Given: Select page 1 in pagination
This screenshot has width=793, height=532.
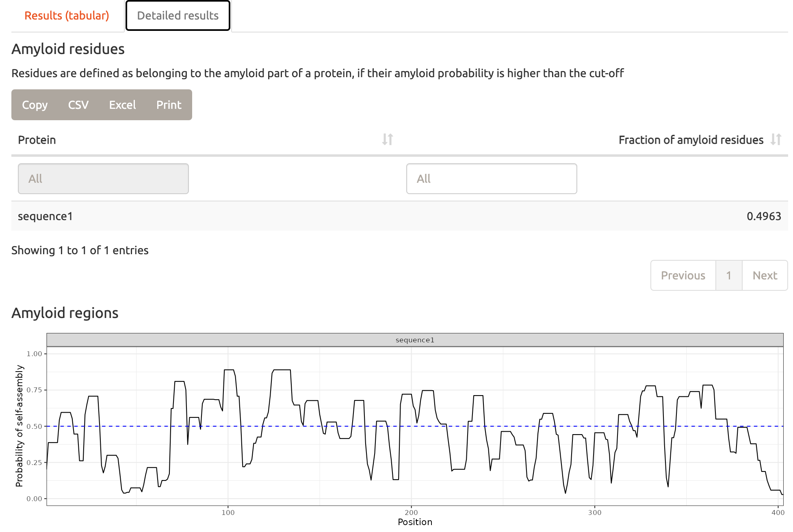Looking at the screenshot, I should coord(729,275).
